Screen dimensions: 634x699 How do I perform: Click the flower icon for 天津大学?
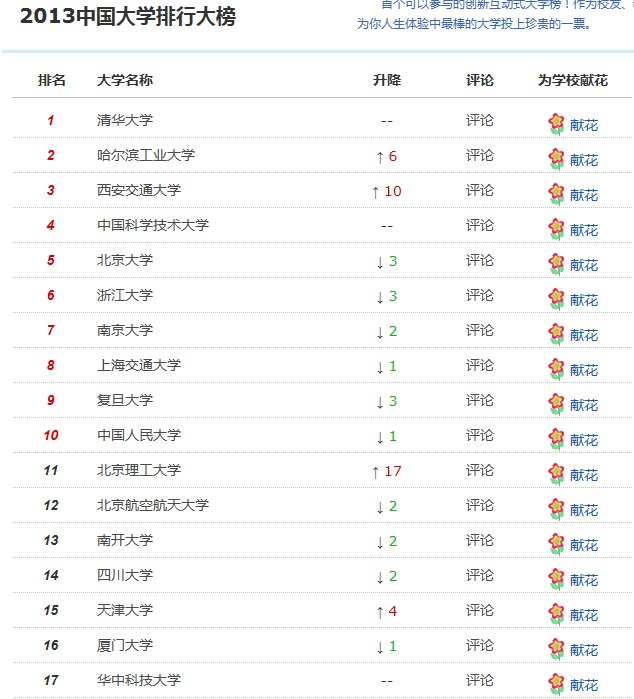coord(556,614)
